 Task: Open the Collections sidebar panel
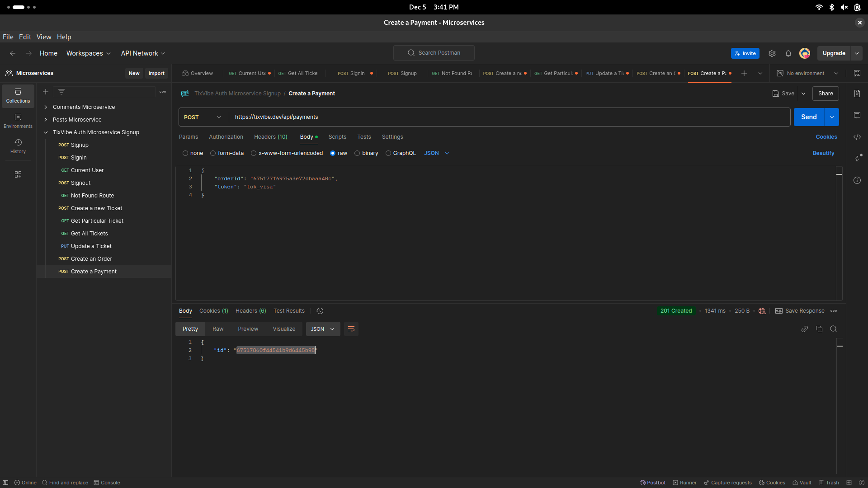[x=18, y=96]
